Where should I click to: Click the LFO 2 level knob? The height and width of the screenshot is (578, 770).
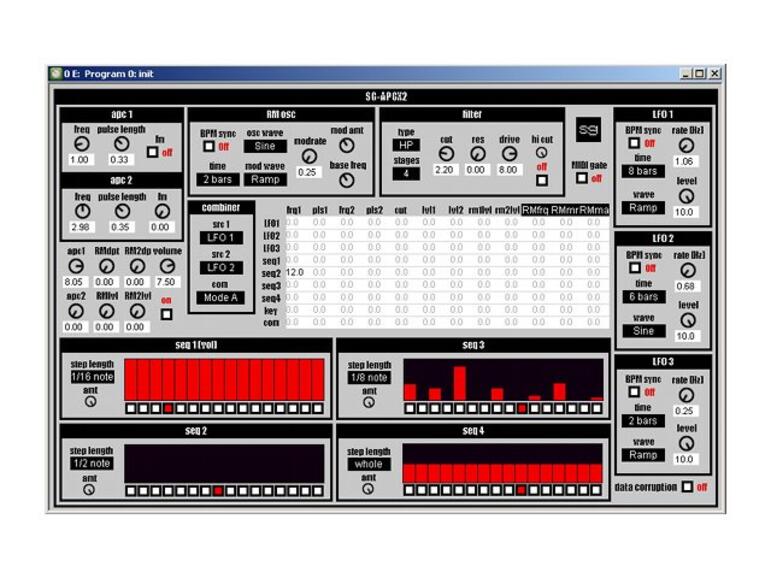click(688, 320)
